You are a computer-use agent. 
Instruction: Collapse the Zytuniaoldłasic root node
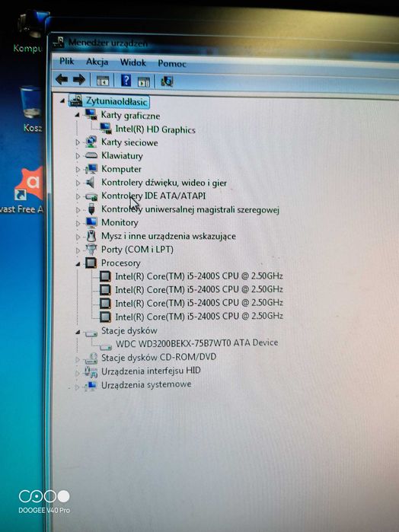62,100
